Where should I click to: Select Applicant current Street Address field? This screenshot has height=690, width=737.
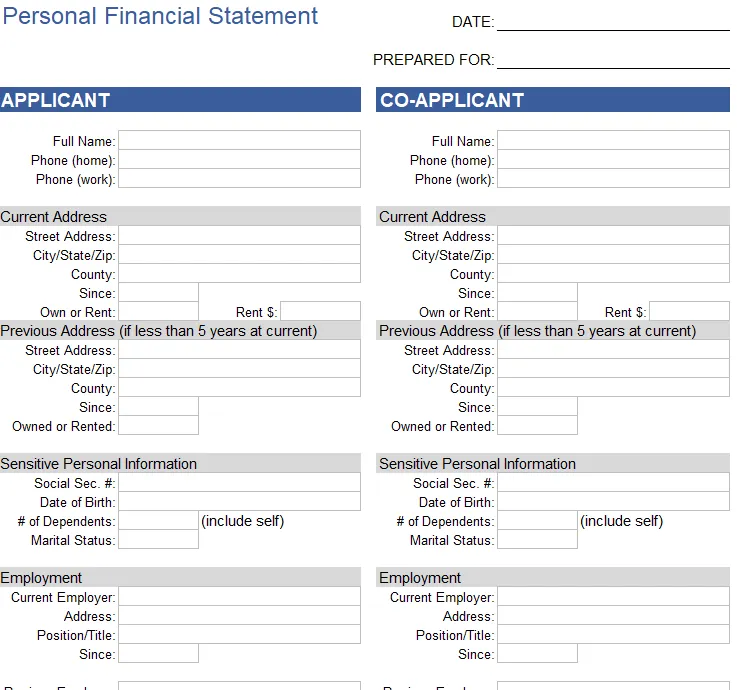point(239,235)
